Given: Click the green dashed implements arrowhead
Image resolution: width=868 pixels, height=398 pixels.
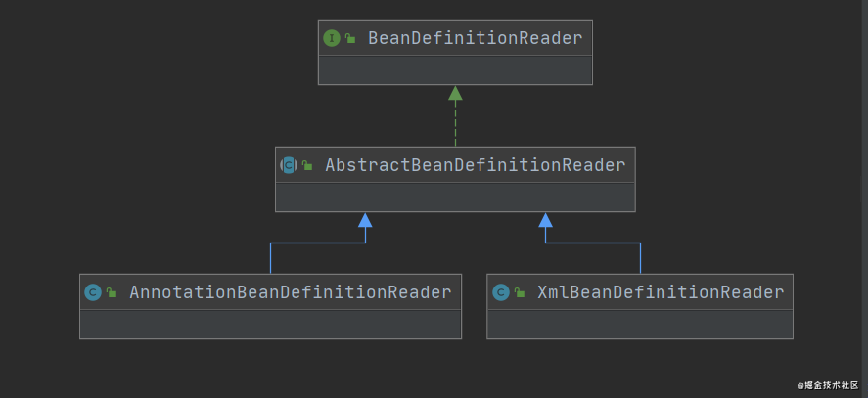Looking at the screenshot, I should coord(455,93).
